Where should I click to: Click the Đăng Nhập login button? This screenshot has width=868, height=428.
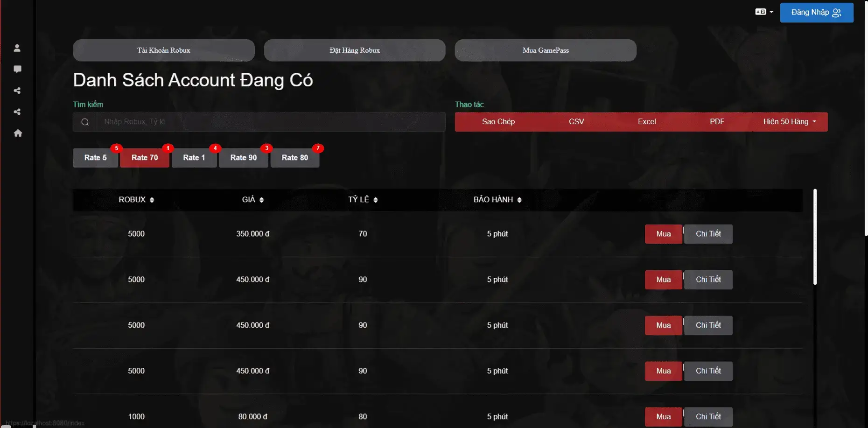pos(817,13)
